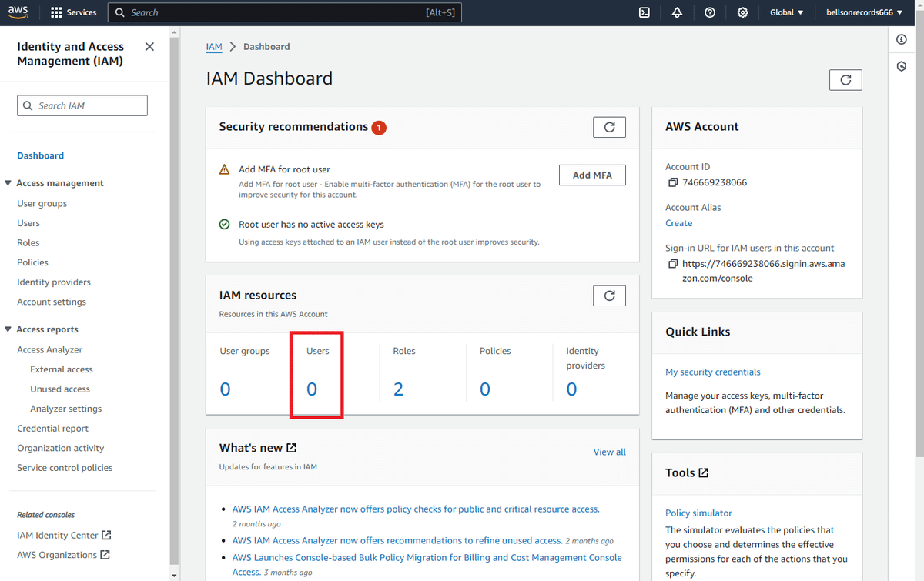Click the Policies count 0
Image resolution: width=924 pixels, height=581 pixels.
tap(485, 389)
